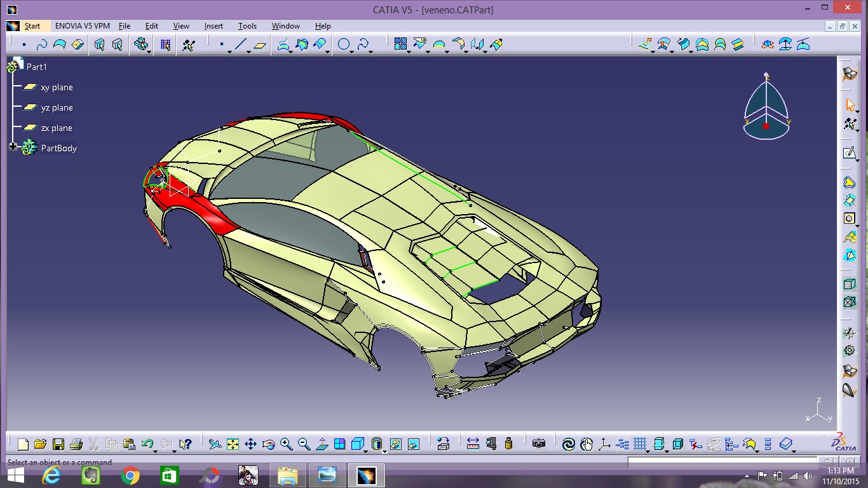Select the xy plane in the tree
The image size is (868, 488).
(x=57, y=87)
